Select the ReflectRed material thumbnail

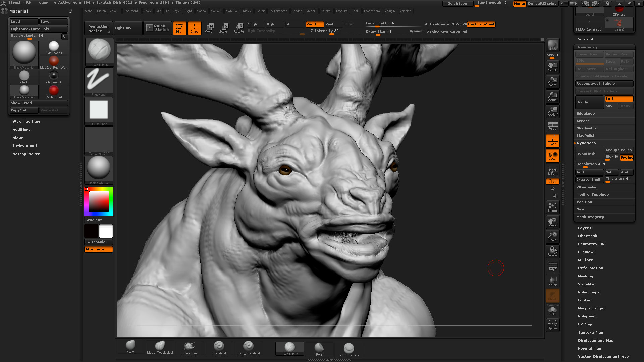pos(54,91)
